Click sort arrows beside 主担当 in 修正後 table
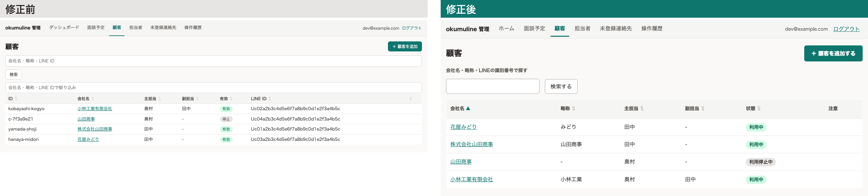This screenshot has width=868, height=196. point(642,109)
